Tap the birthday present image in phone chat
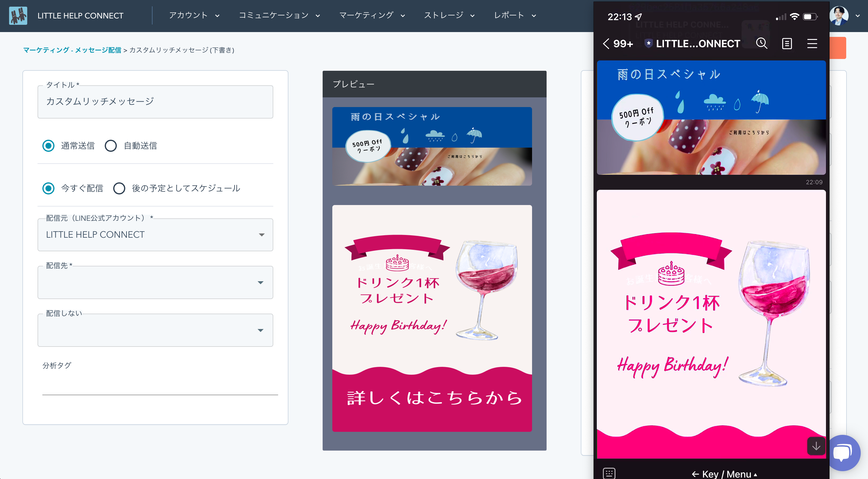 click(x=711, y=324)
